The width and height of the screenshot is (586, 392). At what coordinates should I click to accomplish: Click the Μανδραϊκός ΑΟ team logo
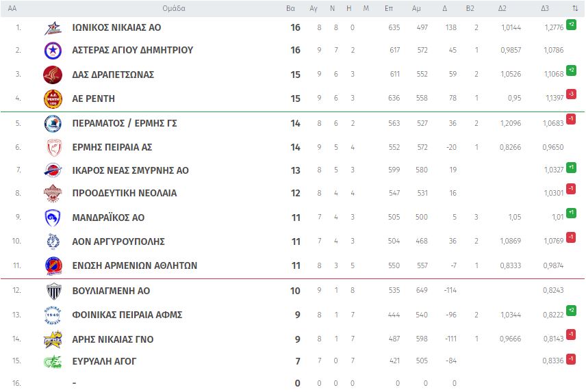click(x=53, y=218)
